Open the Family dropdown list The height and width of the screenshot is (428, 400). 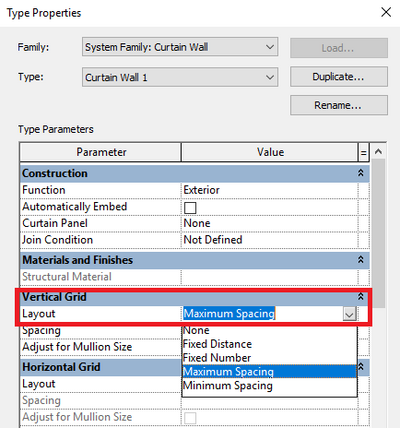point(180,47)
